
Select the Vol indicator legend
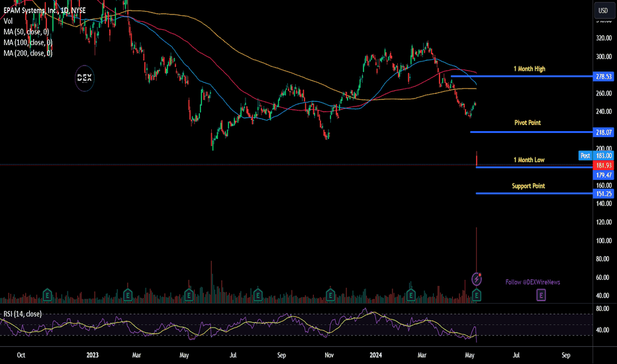pyautogui.click(x=8, y=21)
